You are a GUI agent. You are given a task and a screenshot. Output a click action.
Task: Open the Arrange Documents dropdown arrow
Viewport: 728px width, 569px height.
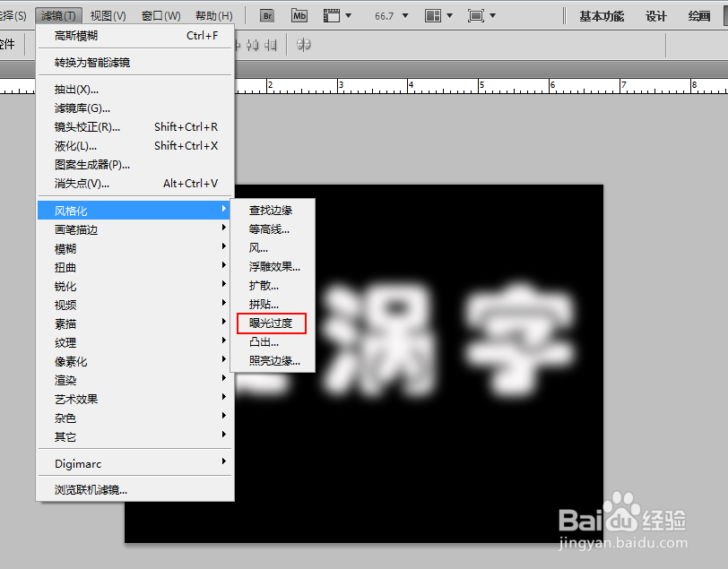coord(449,14)
